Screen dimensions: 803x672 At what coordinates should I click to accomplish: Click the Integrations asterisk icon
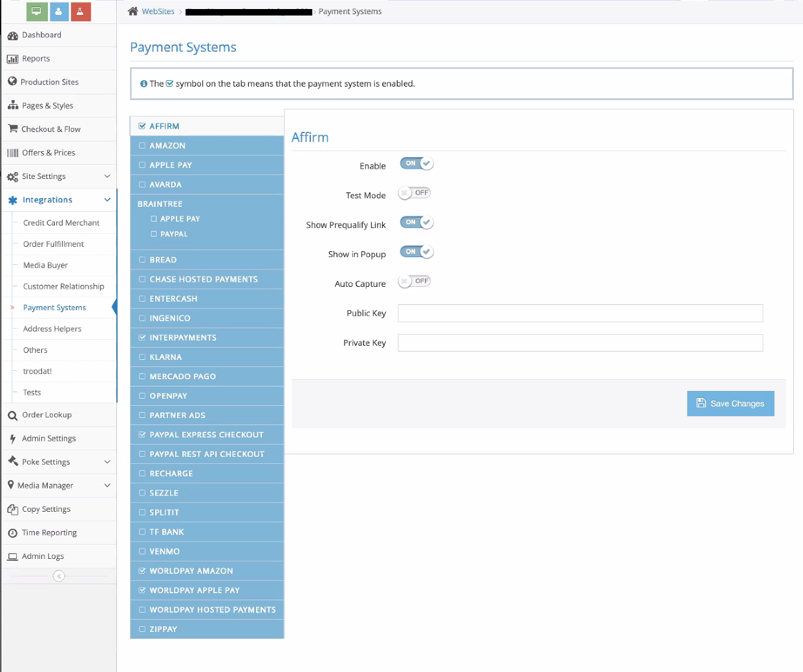(x=13, y=200)
